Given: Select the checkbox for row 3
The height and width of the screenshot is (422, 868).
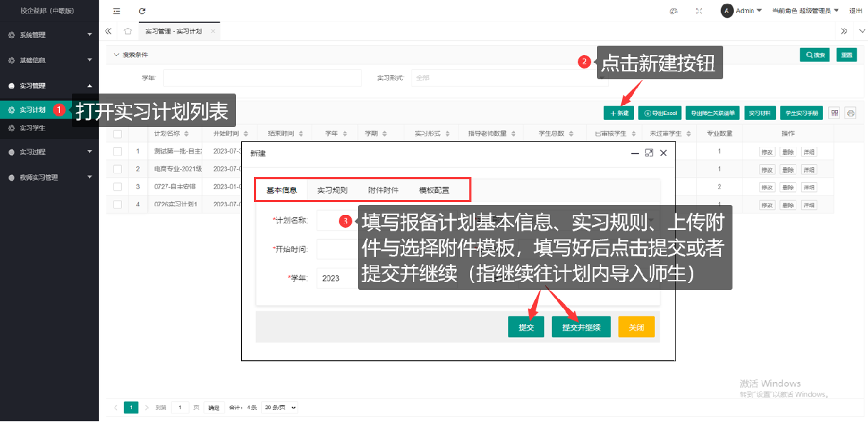Looking at the screenshot, I should (118, 187).
